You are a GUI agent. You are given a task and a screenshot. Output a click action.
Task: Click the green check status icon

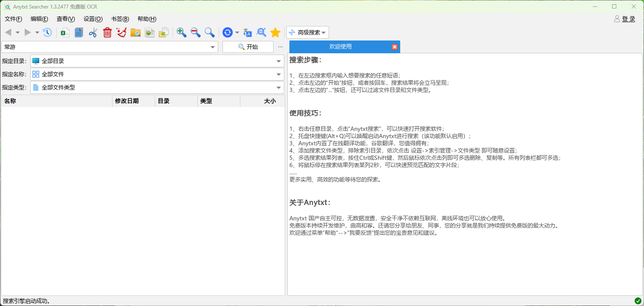638,301
